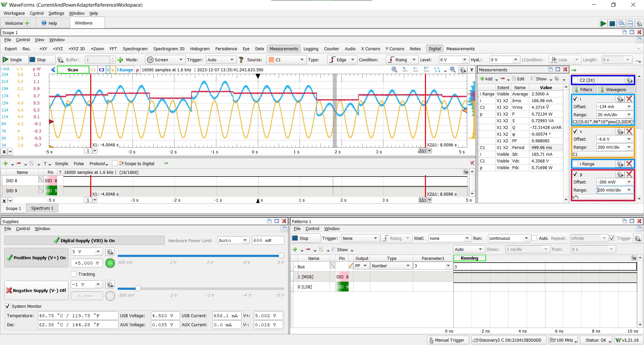Screen dimensions: 644x345
Task: Enable the i Range channel checkbox
Action: pos(576,164)
